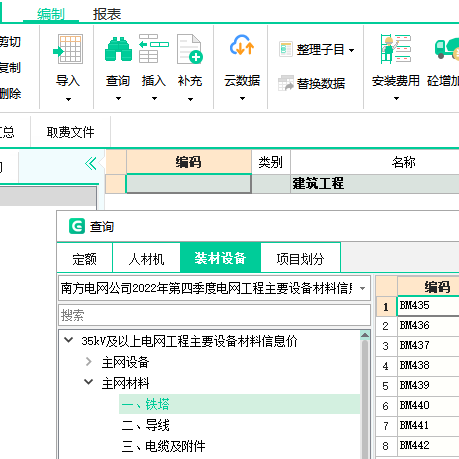Click the 砼增加 concrete truck icon

[x=447, y=49]
